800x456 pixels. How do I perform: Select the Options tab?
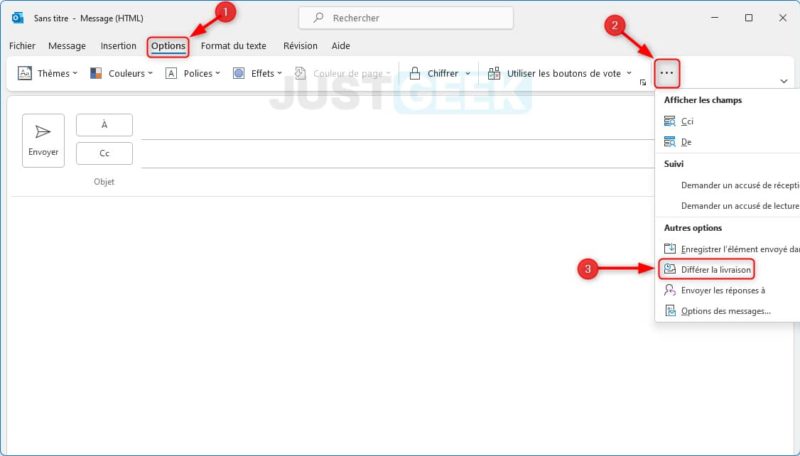pyautogui.click(x=168, y=46)
